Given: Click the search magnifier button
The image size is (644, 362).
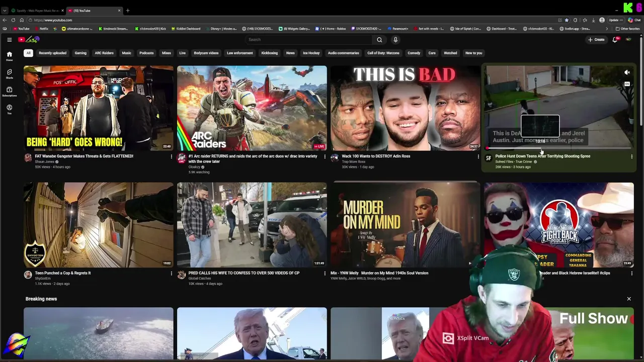Looking at the screenshot, I should point(379,40).
